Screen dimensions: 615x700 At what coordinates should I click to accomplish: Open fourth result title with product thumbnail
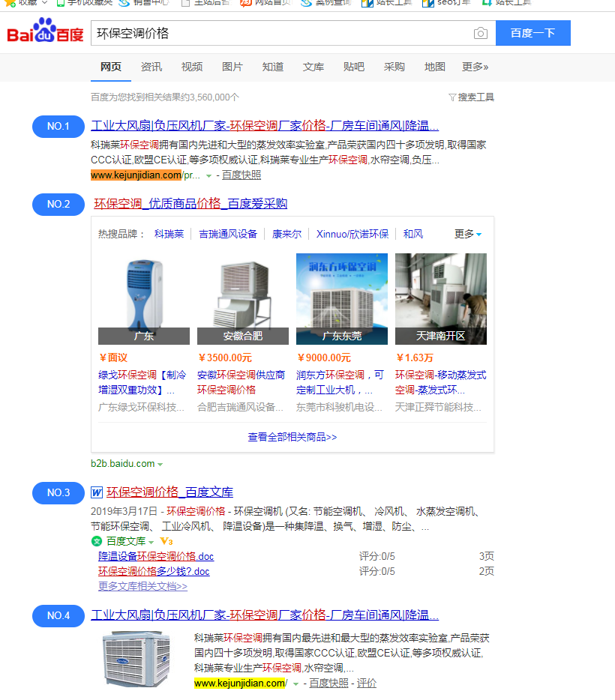click(x=265, y=615)
